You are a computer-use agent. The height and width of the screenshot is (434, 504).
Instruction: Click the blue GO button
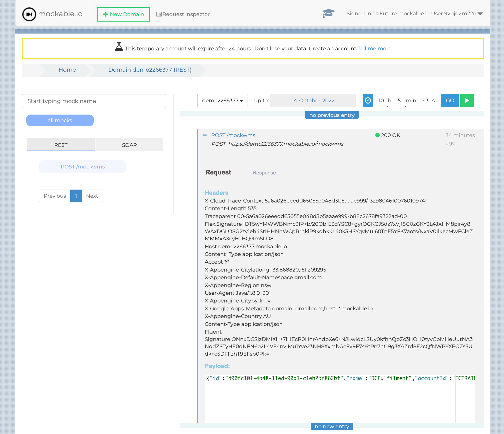point(450,100)
